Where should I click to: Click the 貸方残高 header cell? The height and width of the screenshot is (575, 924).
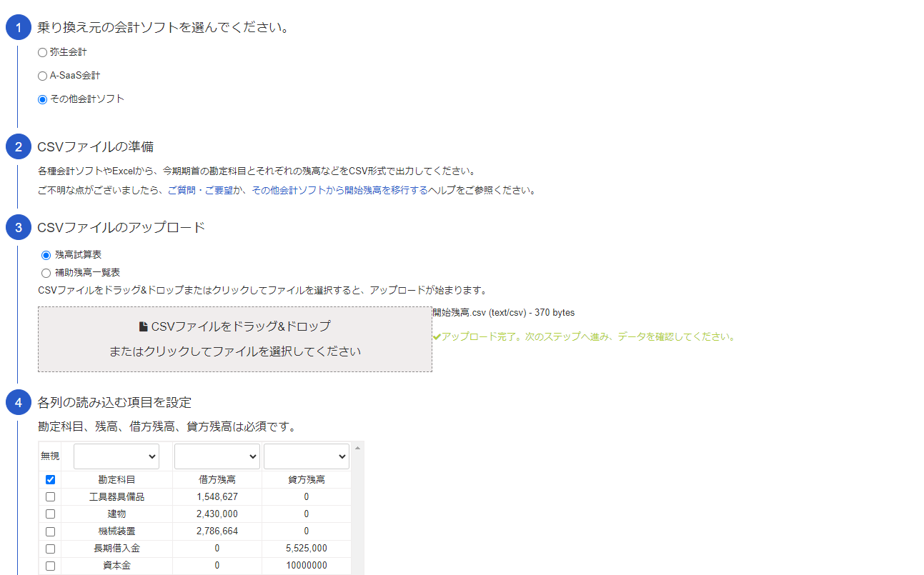pyautogui.click(x=307, y=480)
